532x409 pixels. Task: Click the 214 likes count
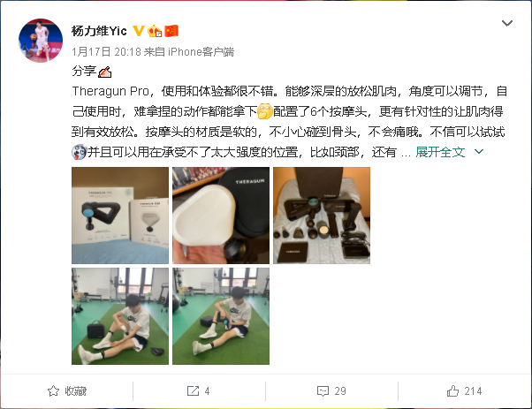[473, 391]
